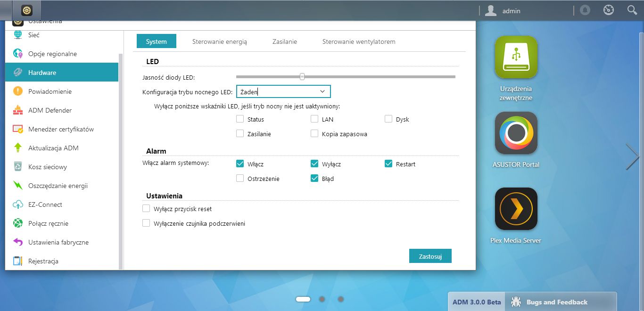Click Zastosuj to apply settings
This screenshot has height=311, width=644.
[x=430, y=256]
